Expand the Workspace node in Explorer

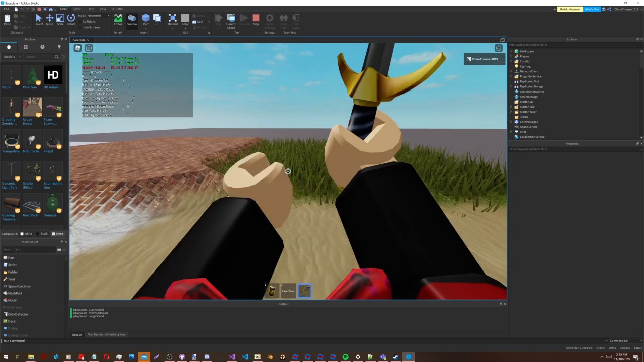(511, 51)
